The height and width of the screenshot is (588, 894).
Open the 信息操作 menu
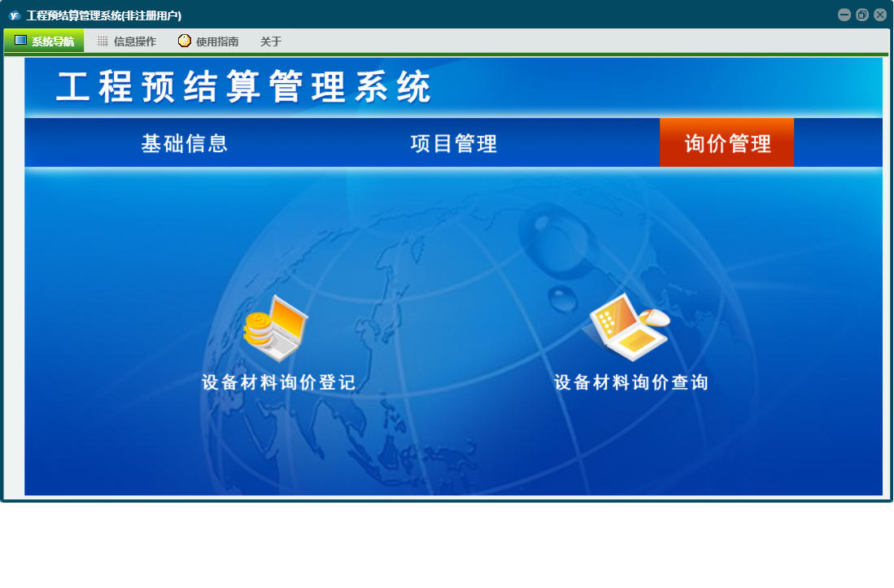pos(127,41)
